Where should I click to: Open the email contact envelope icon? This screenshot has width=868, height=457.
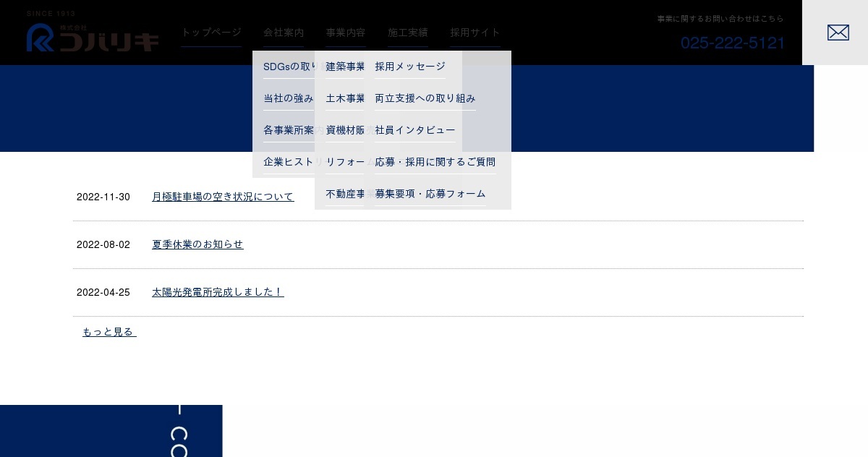tap(838, 32)
